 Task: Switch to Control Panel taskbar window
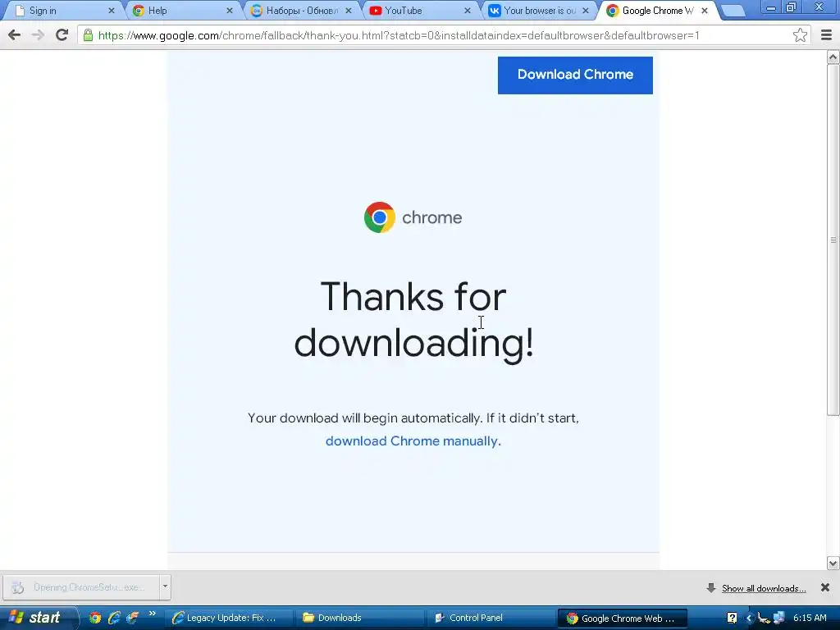pos(491,618)
